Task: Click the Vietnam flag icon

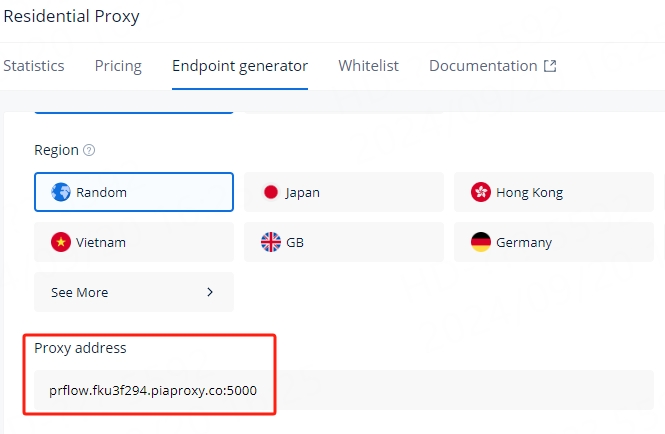Action: 61,242
